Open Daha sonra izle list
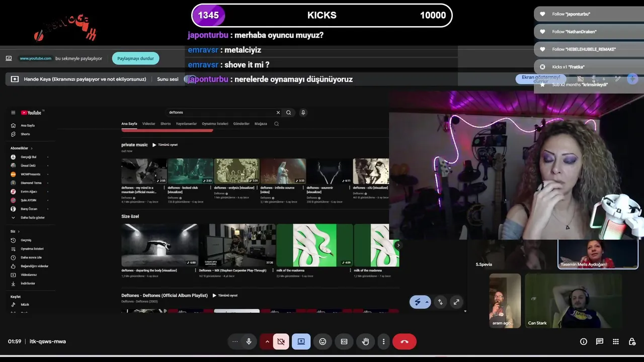This screenshot has height=362, width=644. 30,257
